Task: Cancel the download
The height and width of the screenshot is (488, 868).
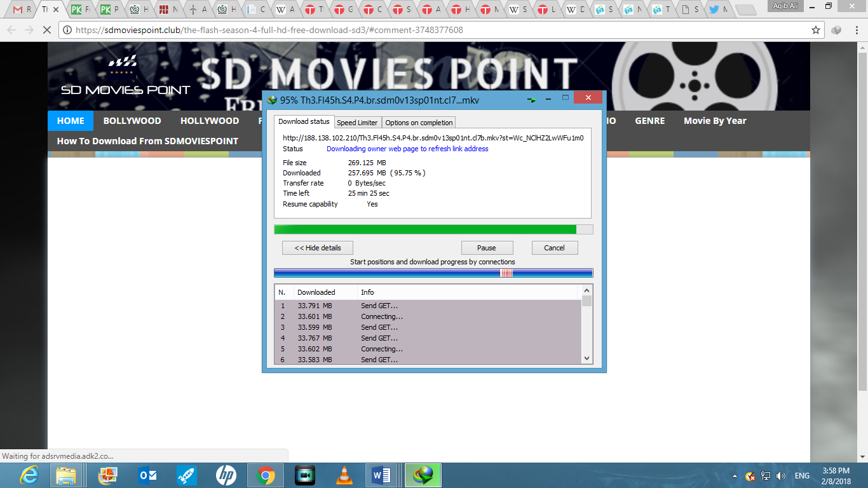Action: [x=554, y=248]
